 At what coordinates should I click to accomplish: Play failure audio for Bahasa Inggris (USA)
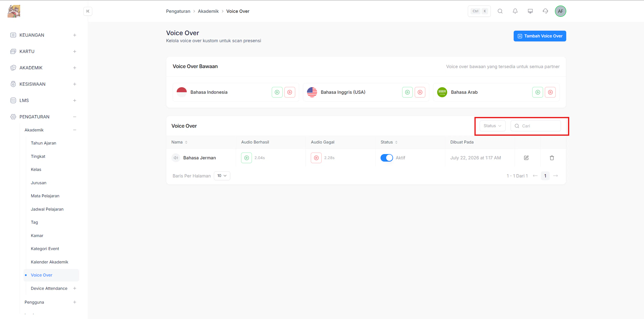(420, 92)
